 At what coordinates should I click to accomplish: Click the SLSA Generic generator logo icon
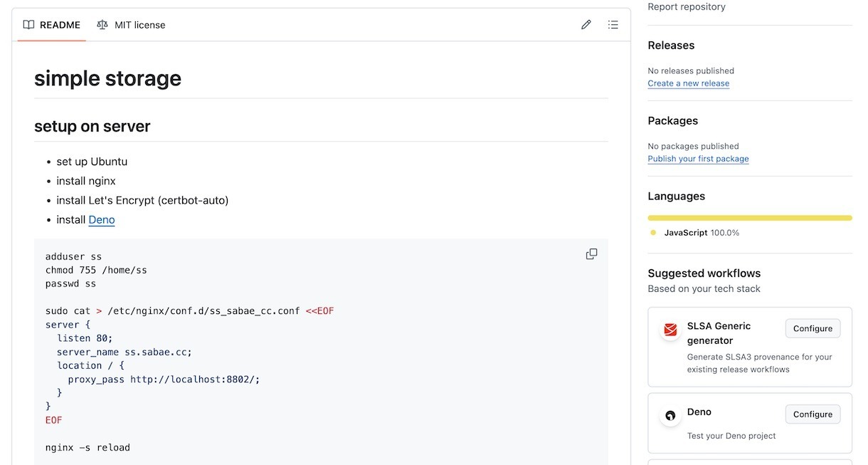point(670,330)
